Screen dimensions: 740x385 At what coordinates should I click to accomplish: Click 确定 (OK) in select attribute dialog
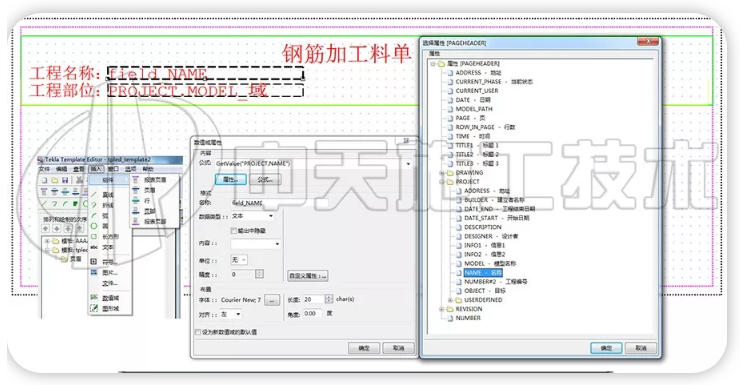pyautogui.click(x=606, y=348)
